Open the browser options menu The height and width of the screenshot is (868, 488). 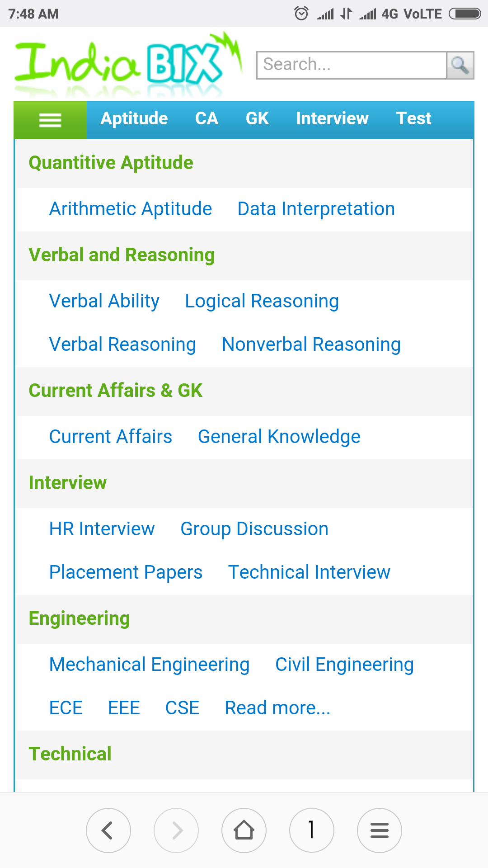coord(380,830)
